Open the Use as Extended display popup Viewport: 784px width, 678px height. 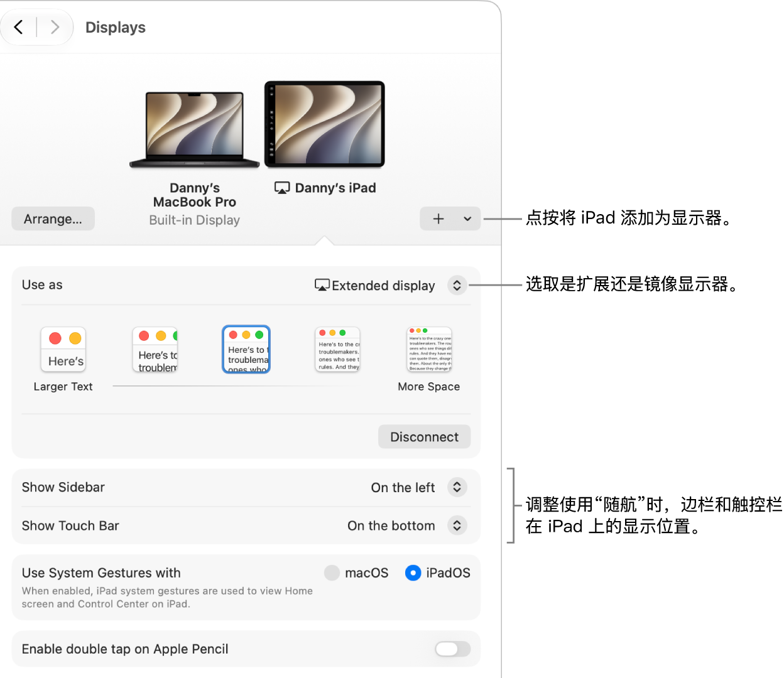click(x=457, y=285)
